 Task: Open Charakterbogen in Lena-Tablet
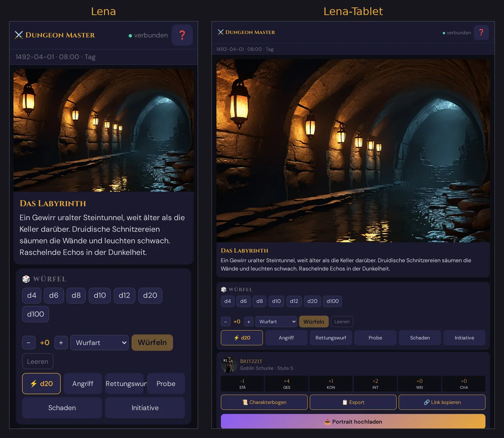point(264,403)
